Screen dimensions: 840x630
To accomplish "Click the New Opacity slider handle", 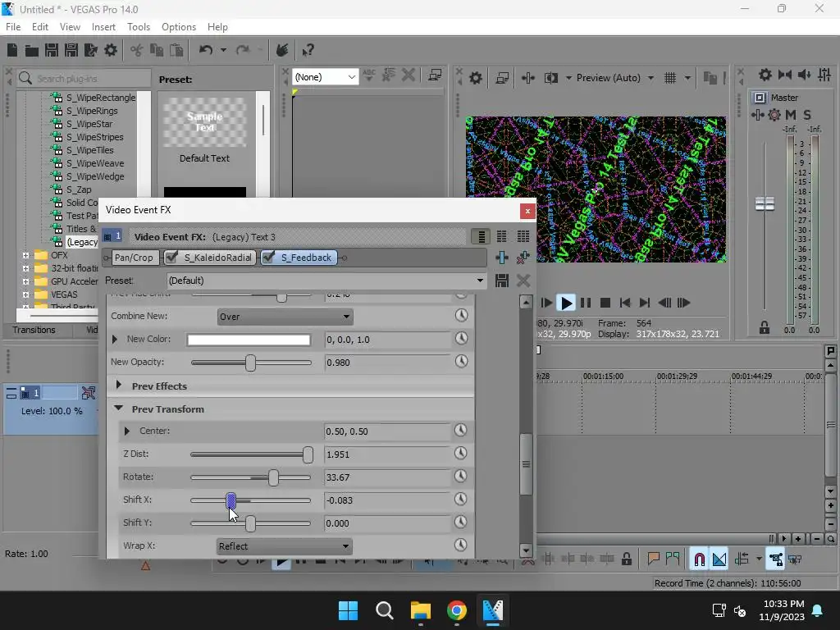I will (250, 363).
